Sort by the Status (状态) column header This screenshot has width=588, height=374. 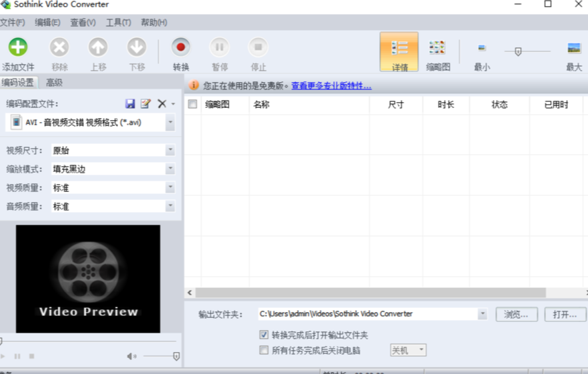[x=499, y=104]
